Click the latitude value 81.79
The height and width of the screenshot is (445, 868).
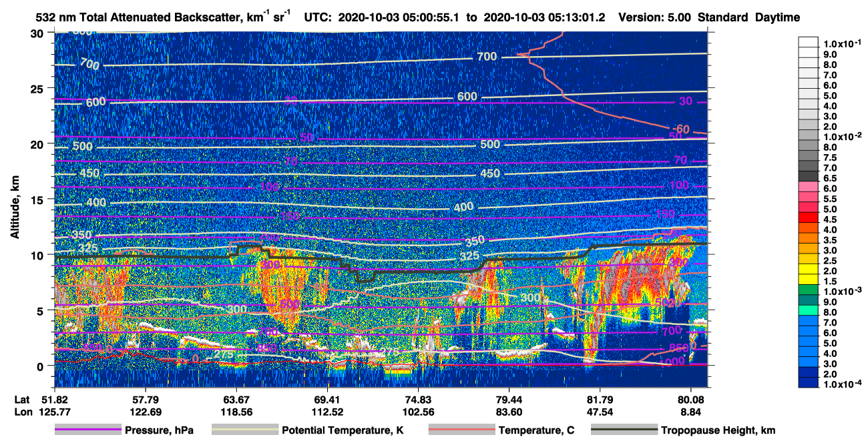click(x=600, y=399)
